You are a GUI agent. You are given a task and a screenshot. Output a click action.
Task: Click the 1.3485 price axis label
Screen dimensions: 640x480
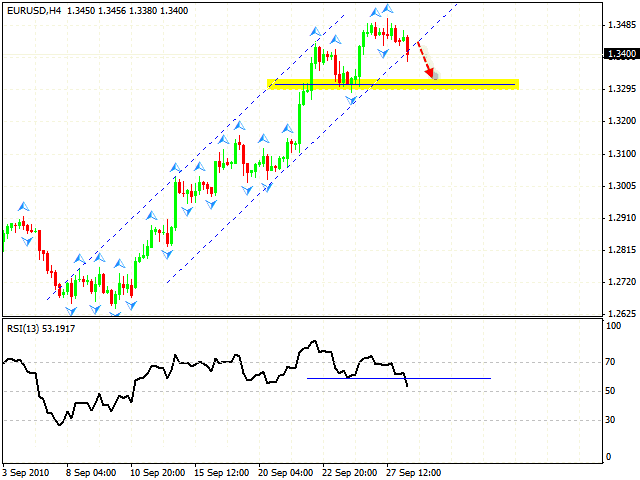pyautogui.click(x=622, y=25)
